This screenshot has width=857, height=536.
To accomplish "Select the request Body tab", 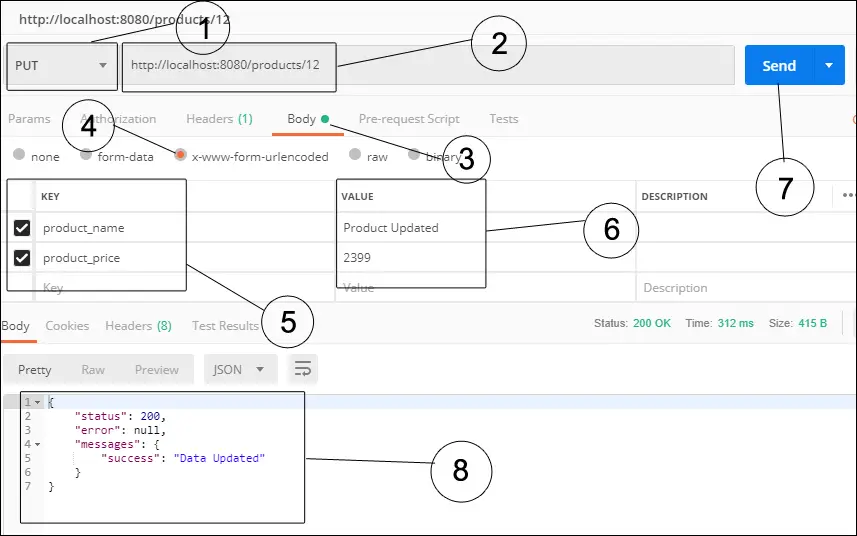I will tap(308, 119).
